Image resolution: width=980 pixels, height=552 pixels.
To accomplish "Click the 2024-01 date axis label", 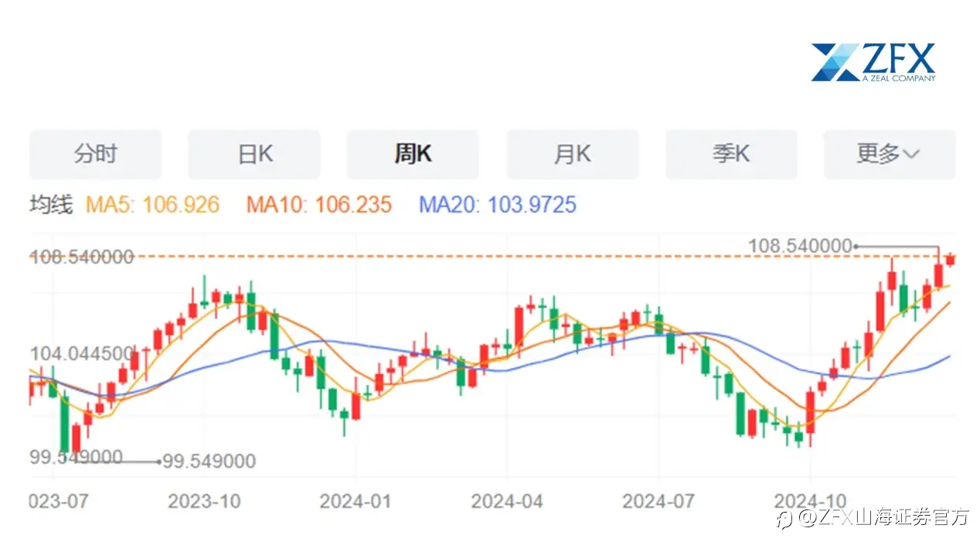I will (356, 501).
